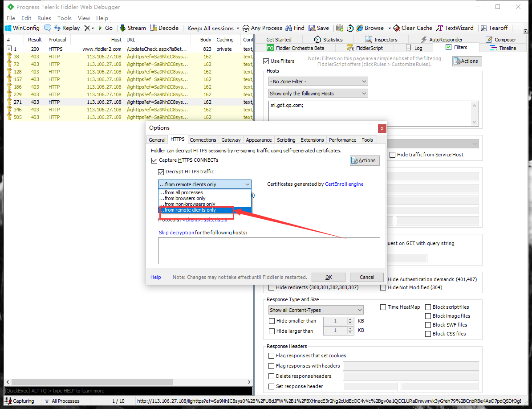The image size is (532, 409).
Task: Click the Filters panel Actions button
Action: tap(467, 61)
